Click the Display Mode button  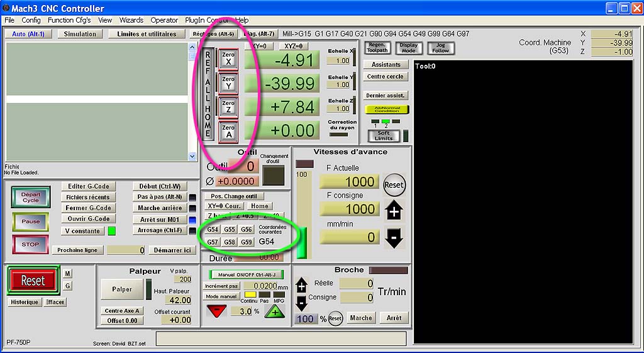click(x=408, y=48)
